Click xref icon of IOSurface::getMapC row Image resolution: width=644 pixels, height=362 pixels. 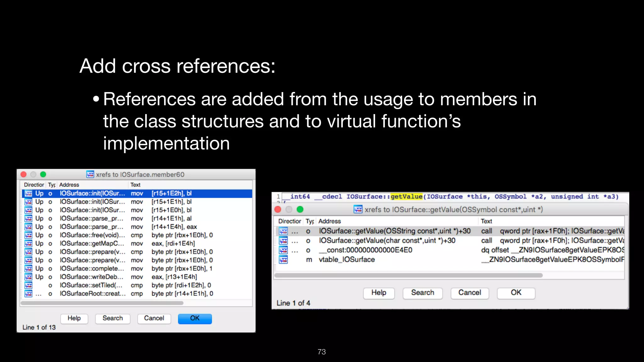(x=28, y=244)
